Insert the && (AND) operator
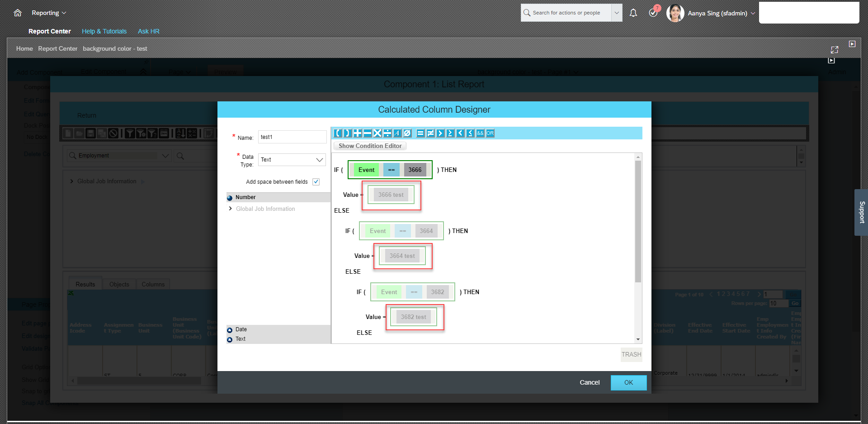The height and width of the screenshot is (424, 868). [480, 133]
